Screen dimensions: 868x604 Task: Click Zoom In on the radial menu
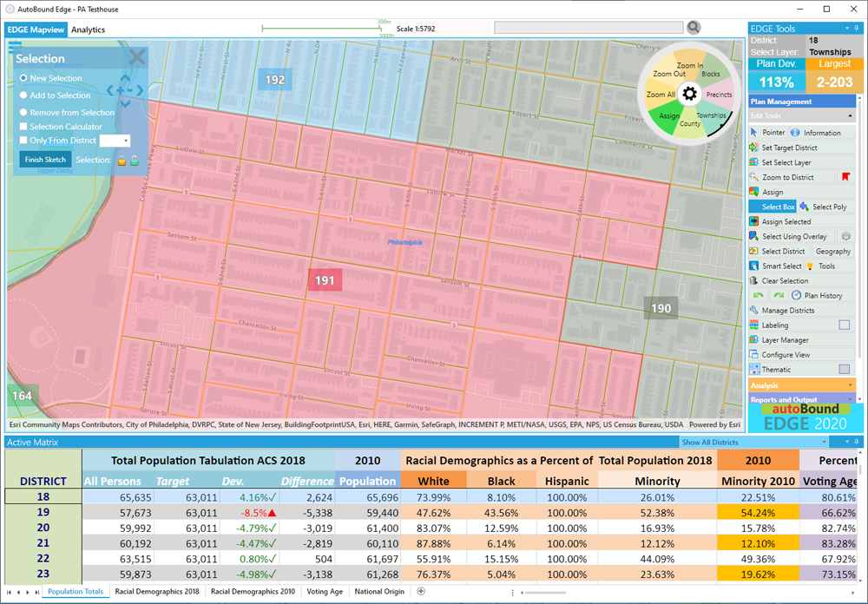[x=689, y=65]
